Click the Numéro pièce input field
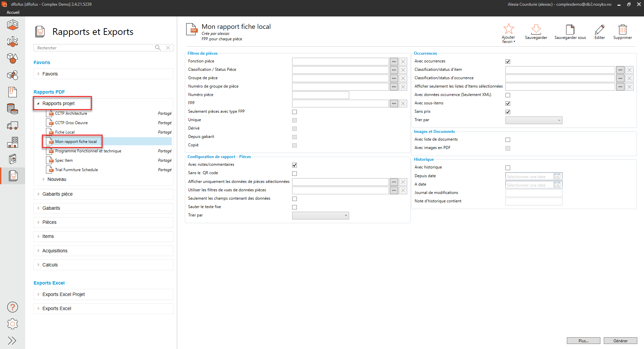 click(x=320, y=95)
